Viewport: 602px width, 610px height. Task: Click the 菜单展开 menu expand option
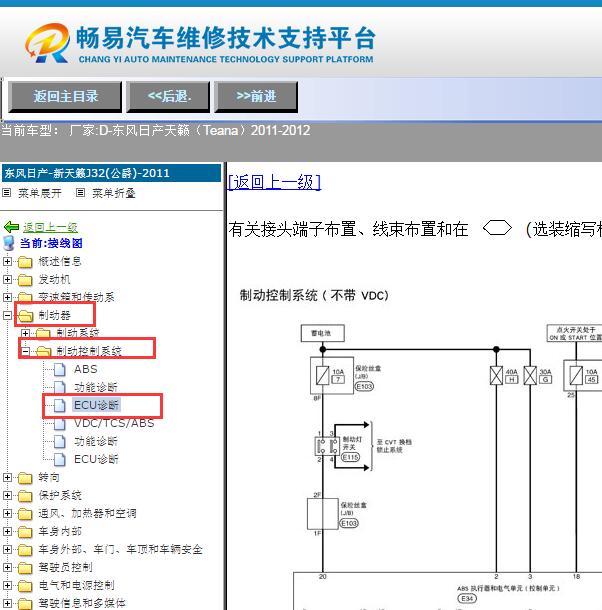40,193
